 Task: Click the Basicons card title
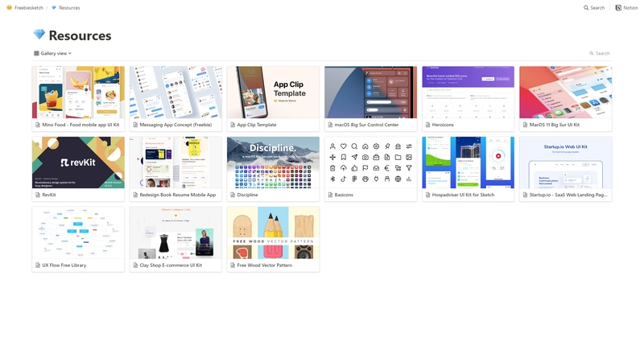point(344,195)
